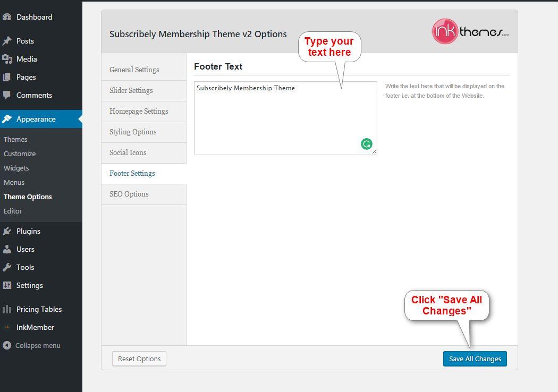The width and height of the screenshot is (558, 392).
Task: Select the Footer Settings tab
Action: 144,174
